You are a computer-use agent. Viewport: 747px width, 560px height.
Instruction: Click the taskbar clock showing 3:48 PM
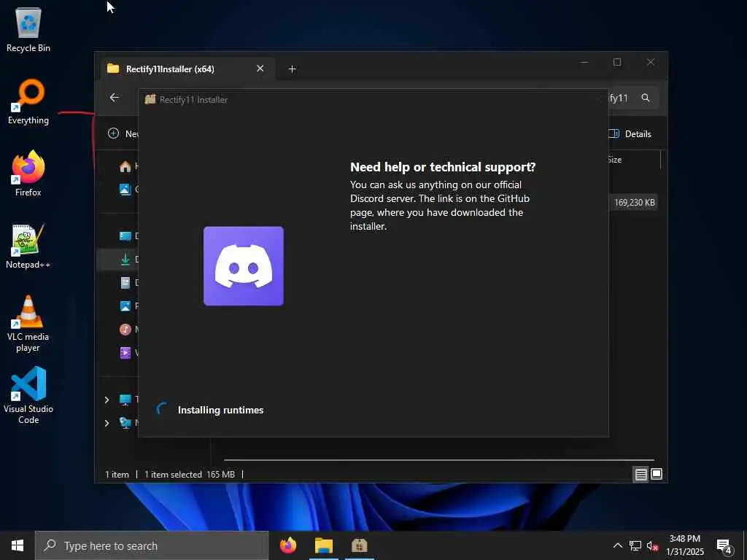point(684,545)
